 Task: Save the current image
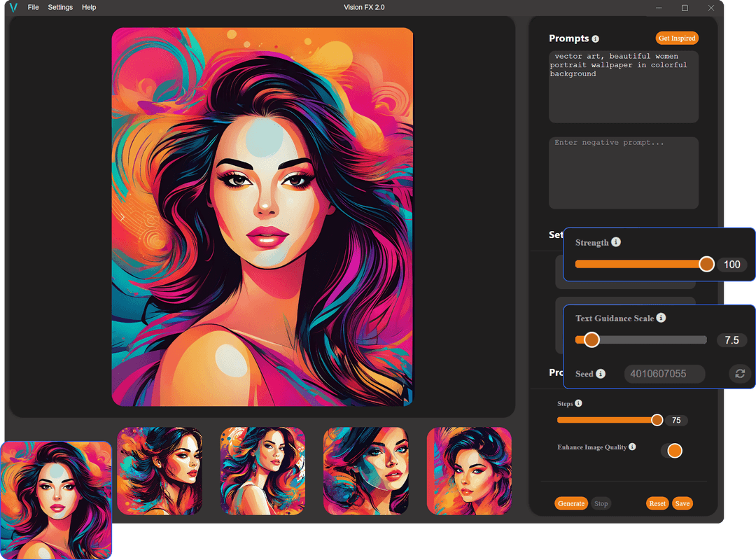pyautogui.click(x=682, y=503)
